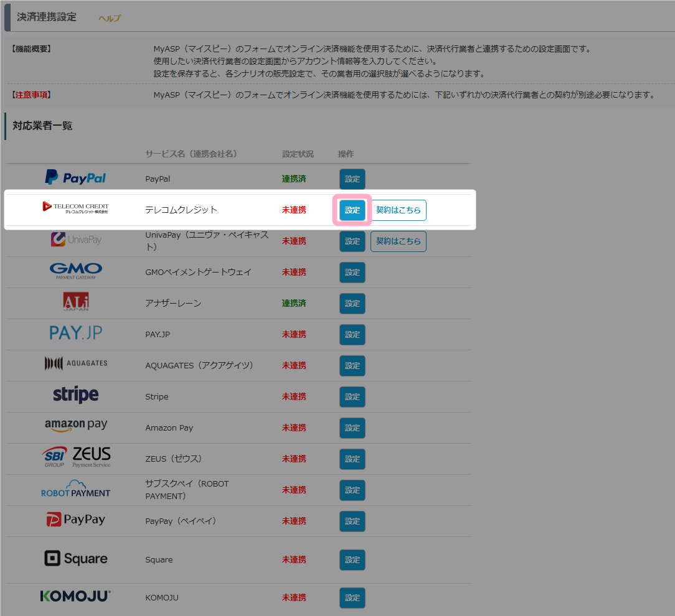
Task: Click the Square logo
Action: click(76, 559)
